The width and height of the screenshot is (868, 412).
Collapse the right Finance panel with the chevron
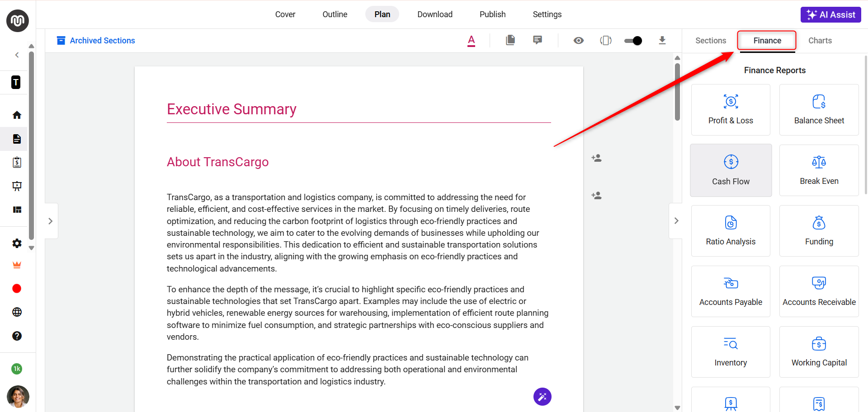tap(676, 221)
